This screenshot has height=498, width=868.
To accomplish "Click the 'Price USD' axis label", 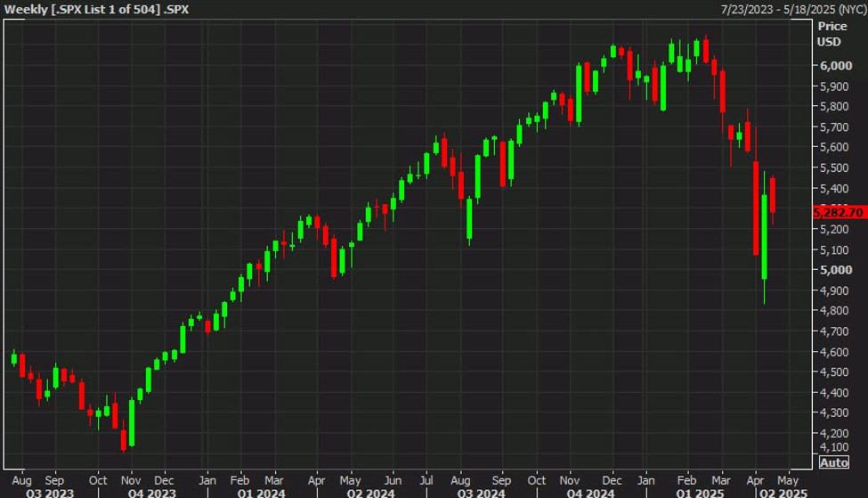I will coord(829,34).
